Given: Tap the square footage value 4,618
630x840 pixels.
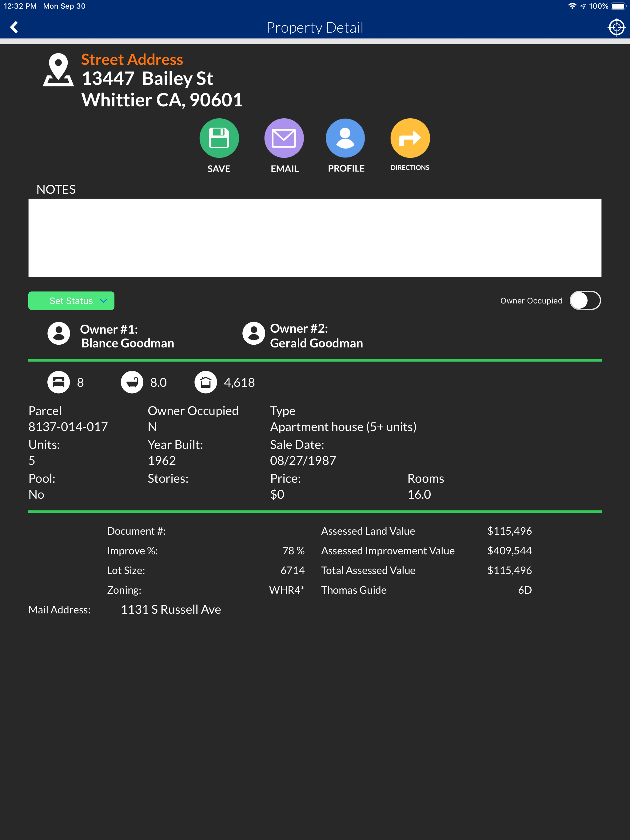Looking at the screenshot, I should 239,382.
